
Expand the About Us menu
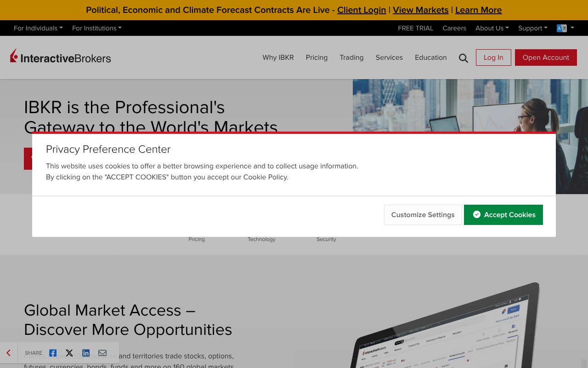(x=492, y=28)
